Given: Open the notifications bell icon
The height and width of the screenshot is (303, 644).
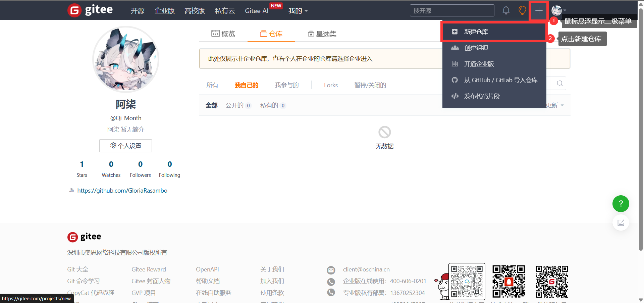Looking at the screenshot, I should (506, 10).
